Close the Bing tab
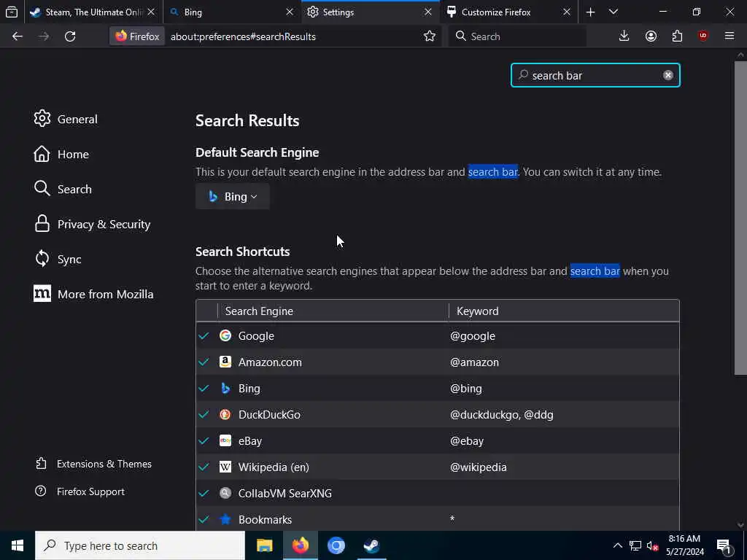 tap(289, 12)
